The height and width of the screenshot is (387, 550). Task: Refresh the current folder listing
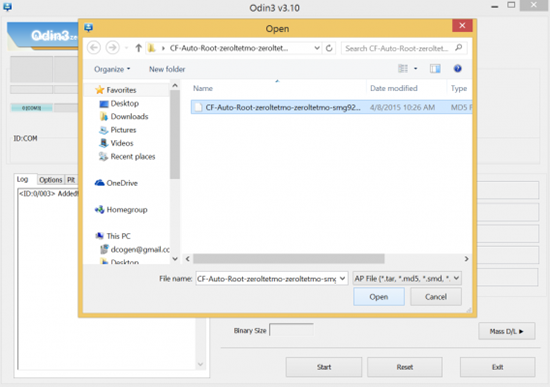tap(329, 48)
